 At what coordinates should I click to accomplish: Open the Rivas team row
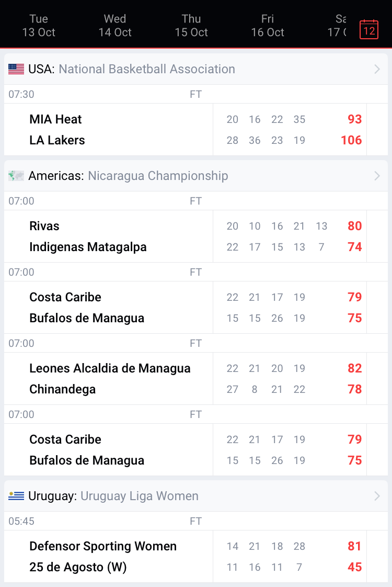pyautogui.click(x=44, y=226)
